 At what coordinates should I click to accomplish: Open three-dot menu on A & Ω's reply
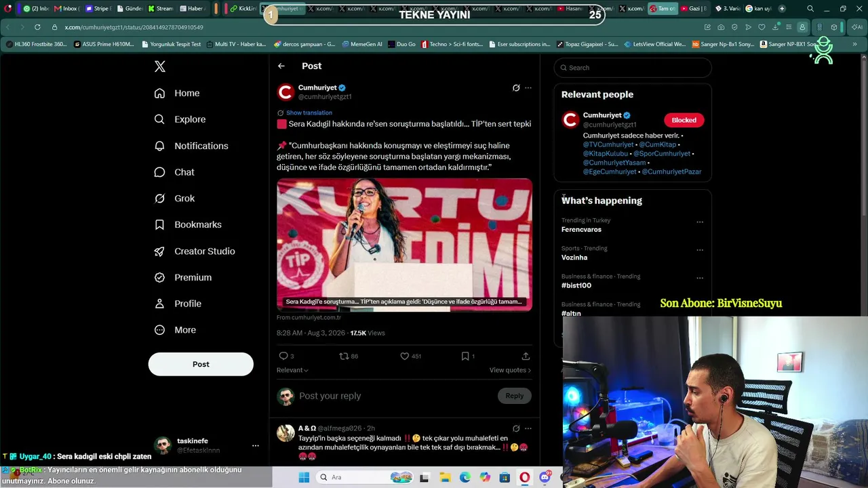[528, 428]
